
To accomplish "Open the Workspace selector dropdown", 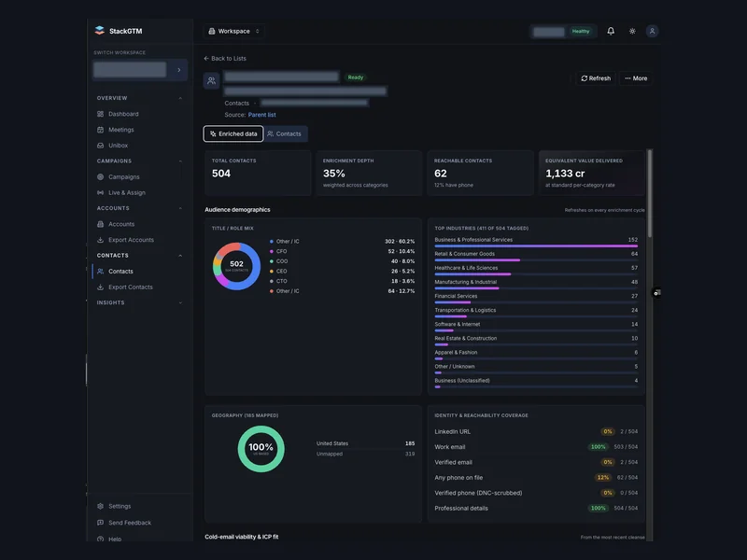I will click(x=234, y=31).
